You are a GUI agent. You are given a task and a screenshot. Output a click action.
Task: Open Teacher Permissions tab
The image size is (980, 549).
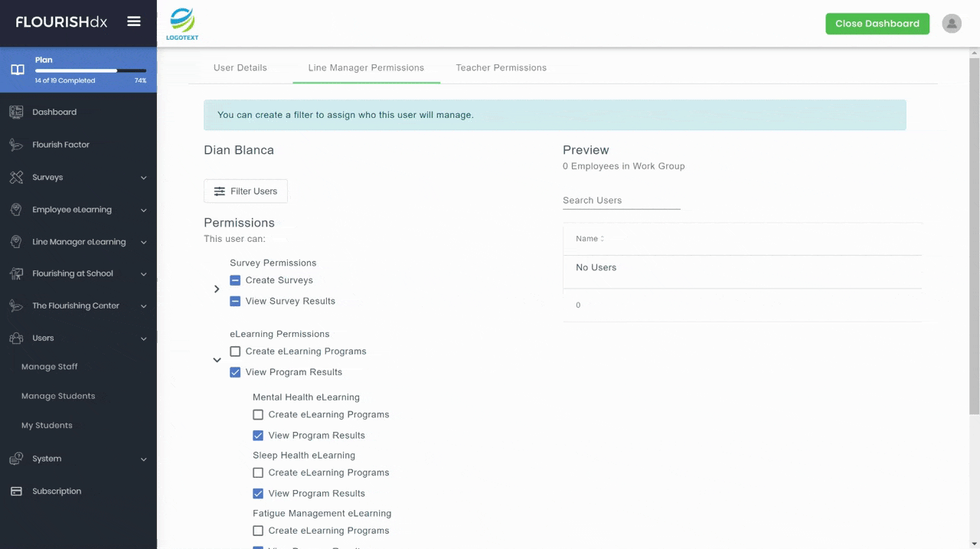[x=501, y=67]
